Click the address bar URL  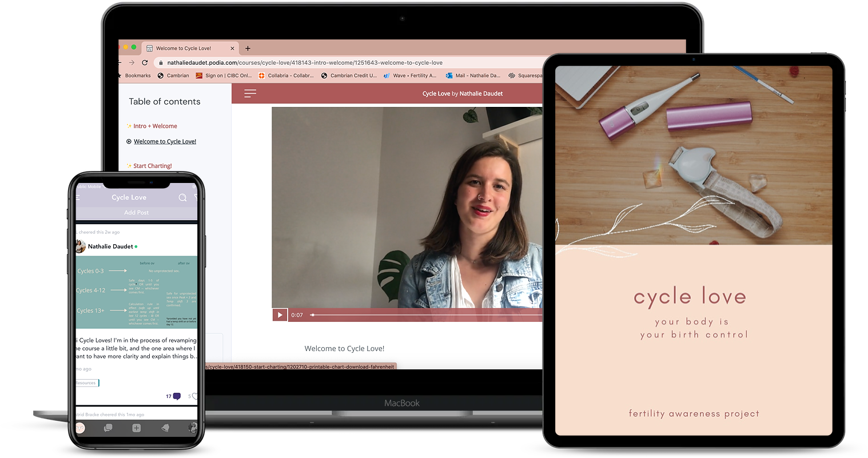(x=304, y=62)
